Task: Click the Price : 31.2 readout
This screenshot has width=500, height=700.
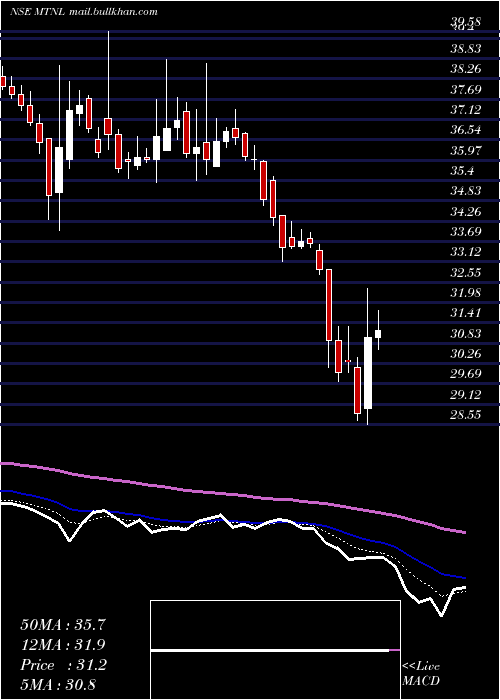Action: 63,665
